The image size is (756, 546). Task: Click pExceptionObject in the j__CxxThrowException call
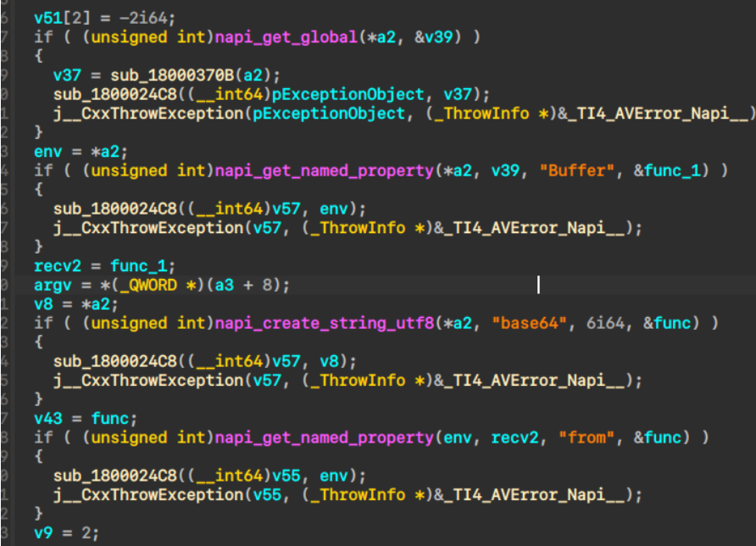point(329,114)
